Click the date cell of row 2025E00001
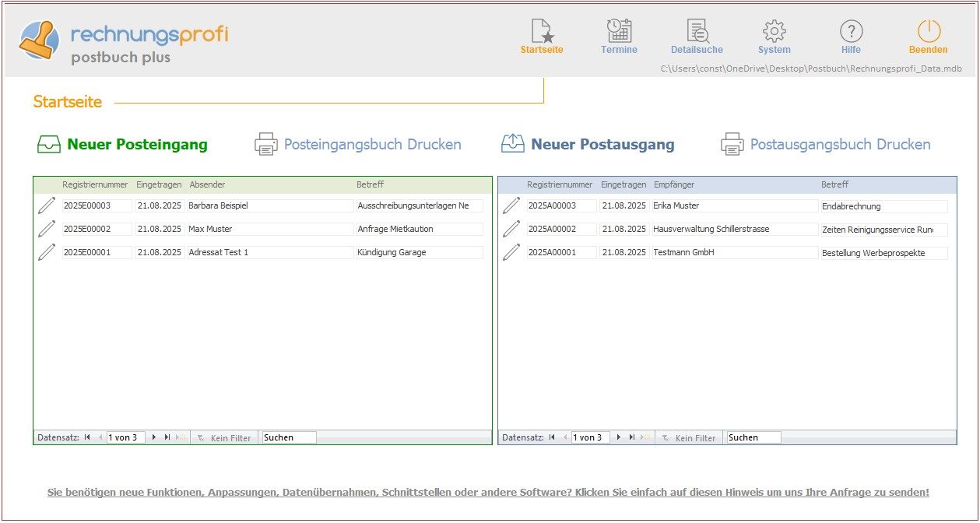 coord(160,252)
